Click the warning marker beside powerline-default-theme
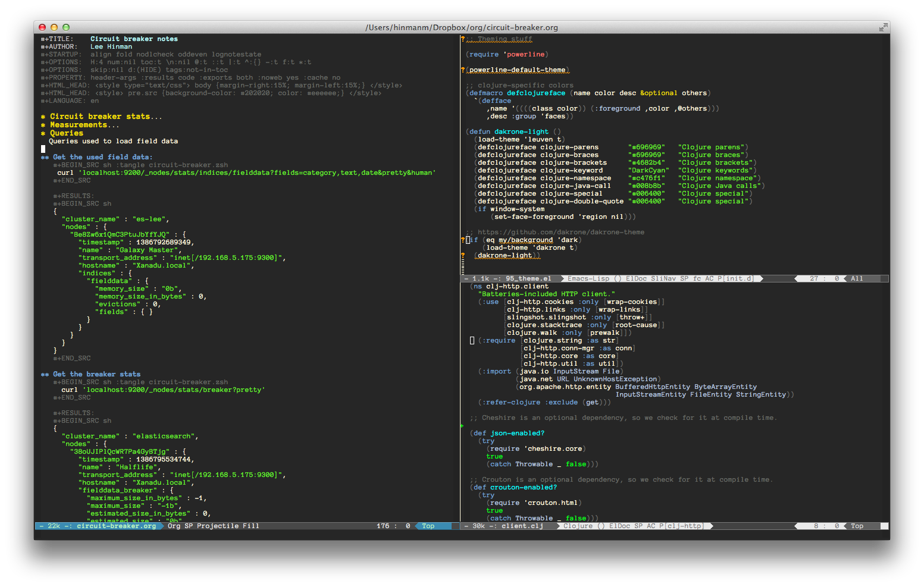Image resolution: width=924 pixels, height=587 pixels. coord(463,70)
